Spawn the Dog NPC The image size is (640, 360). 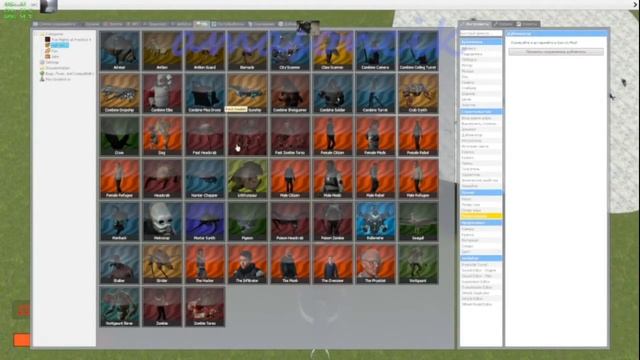pyautogui.click(x=162, y=136)
